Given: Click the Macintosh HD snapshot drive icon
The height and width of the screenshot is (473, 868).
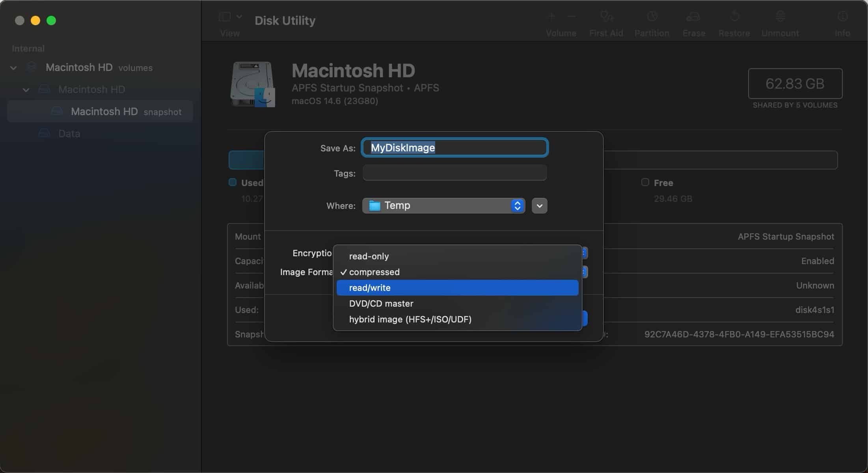Looking at the screenshot, I should tap(57, 111).
